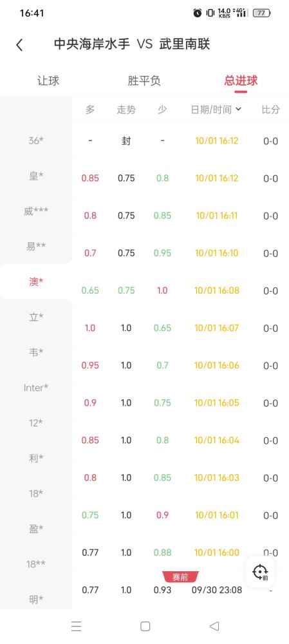Expand the 日期/时间 sort dropdown
This screenshot has width=289, height=644.
click(216, 109)
